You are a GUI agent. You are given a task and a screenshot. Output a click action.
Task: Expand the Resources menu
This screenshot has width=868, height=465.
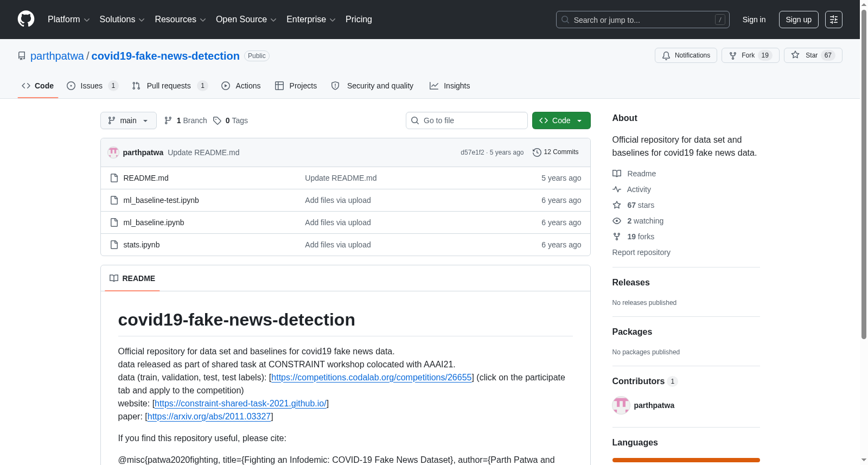(x=180, y=20)
